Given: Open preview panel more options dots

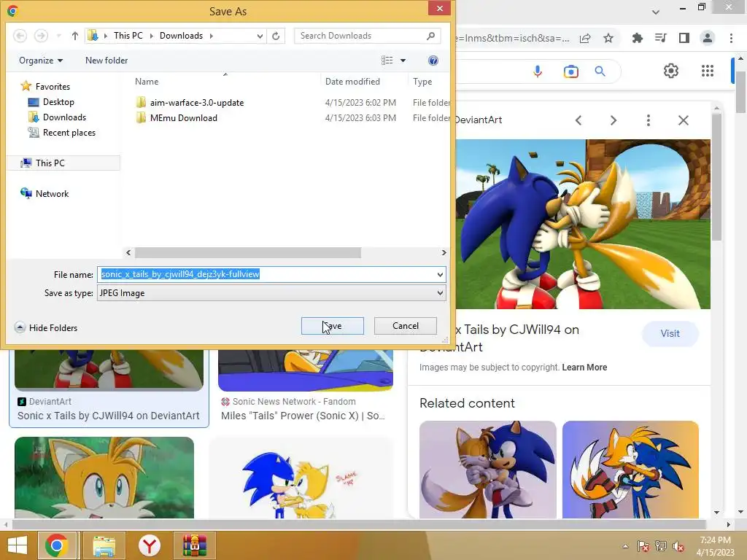Looking at the screenshot, I should pyautogui.click(x=649, y=120).
